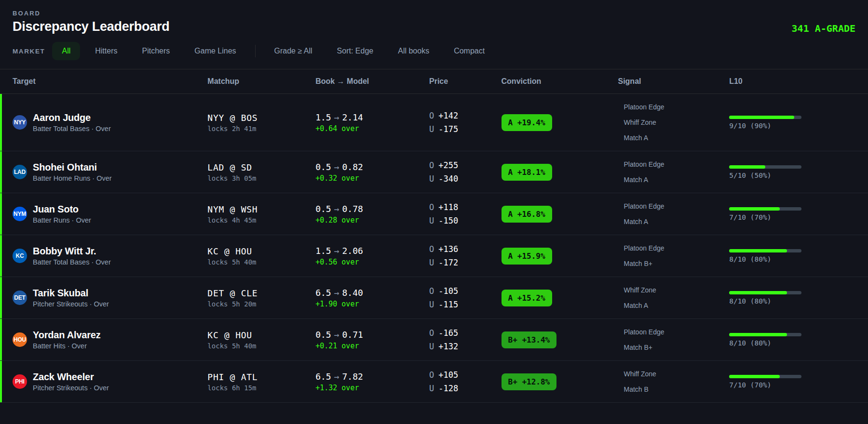868x424 pixels.
Task: Click Aaron Judge's 9/10 L10 progress bar
Action: (x=765, y=117)
